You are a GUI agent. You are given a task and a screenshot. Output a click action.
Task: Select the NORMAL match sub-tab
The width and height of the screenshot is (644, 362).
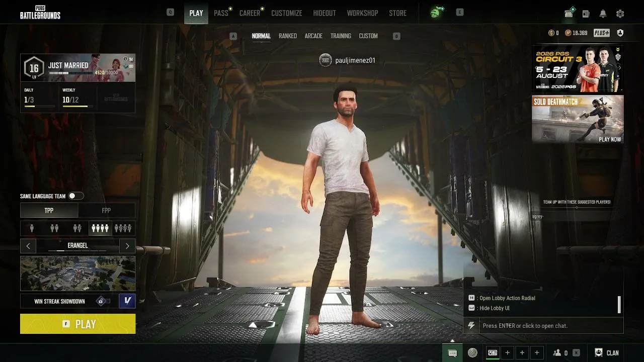pos(261,36)
